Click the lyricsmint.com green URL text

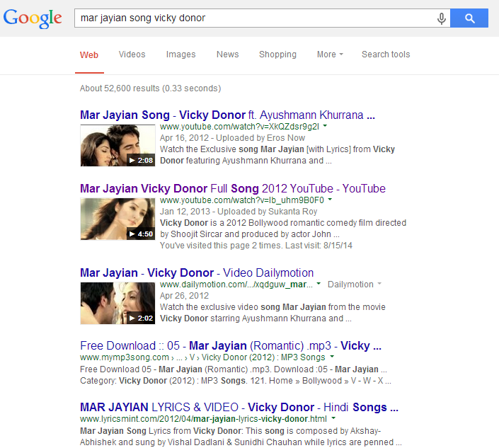[x=203, y=419]
